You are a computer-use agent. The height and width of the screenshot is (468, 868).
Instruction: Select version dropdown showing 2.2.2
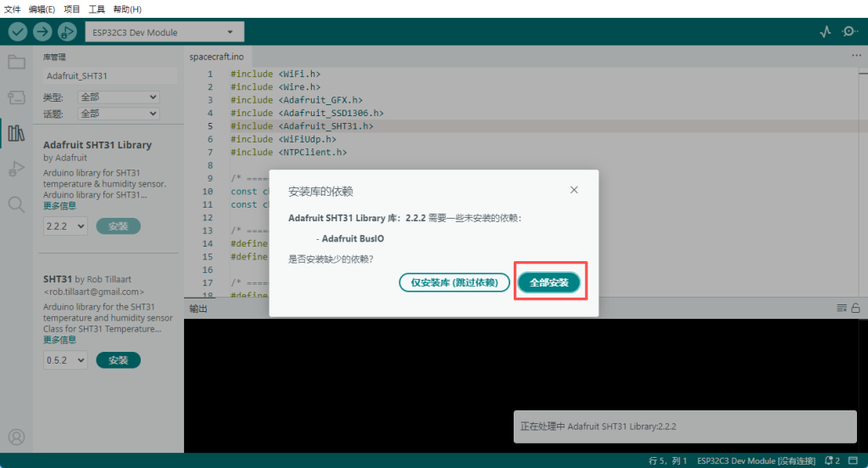click(65, 226)
